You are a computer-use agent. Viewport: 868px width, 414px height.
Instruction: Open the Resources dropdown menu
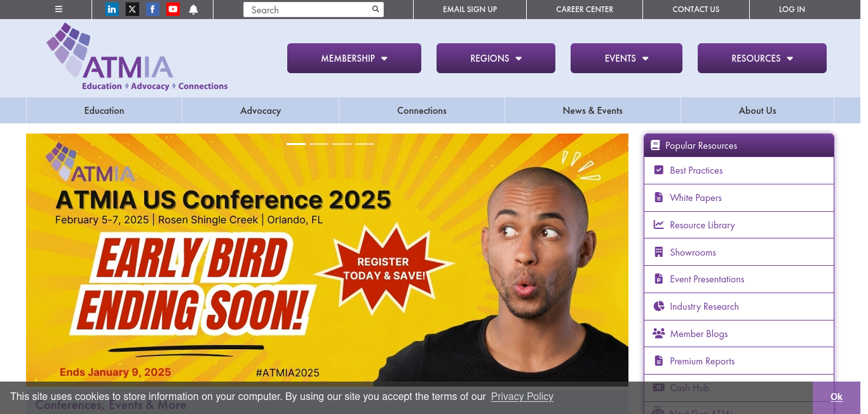(x=762, y=58)
